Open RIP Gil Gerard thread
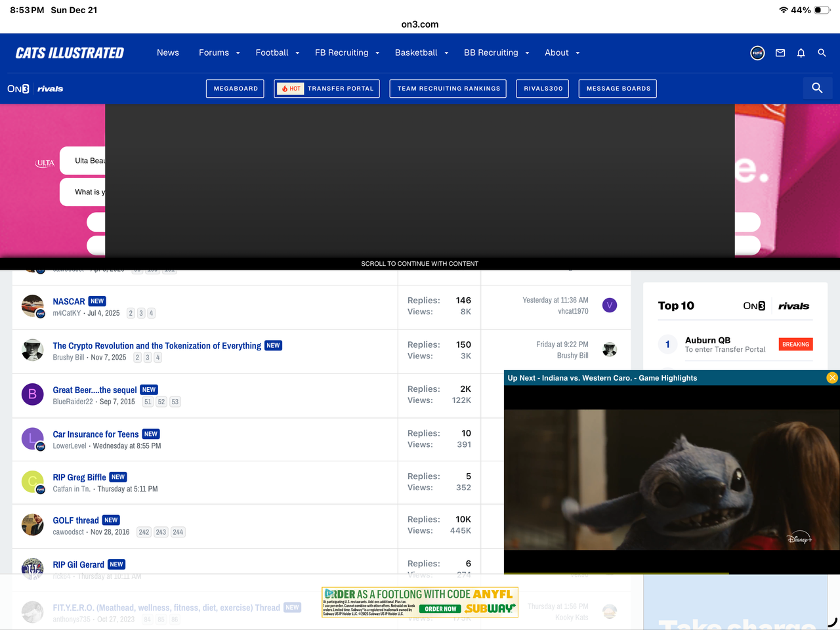 tap(78, 564)
